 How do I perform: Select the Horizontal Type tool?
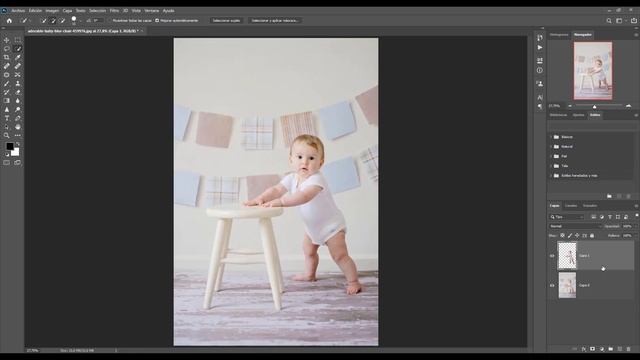(x=7, y=118)
